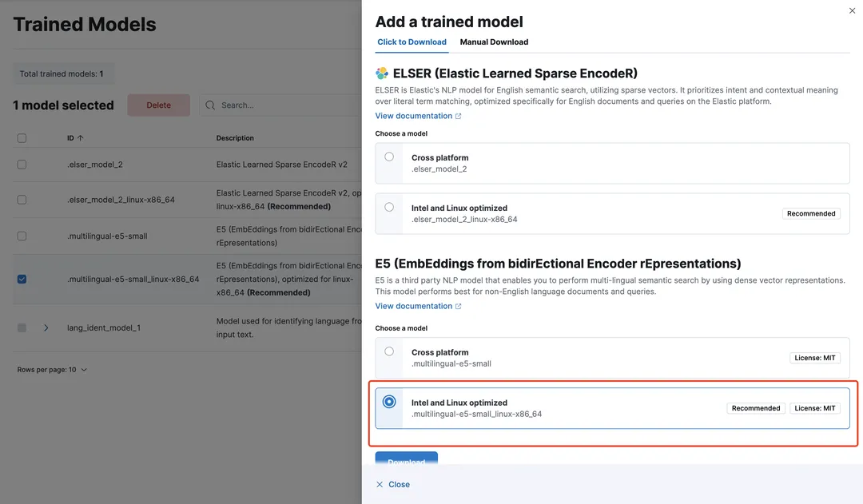
Task: Close the flyout with the X icon
Action: coord(851,11)
